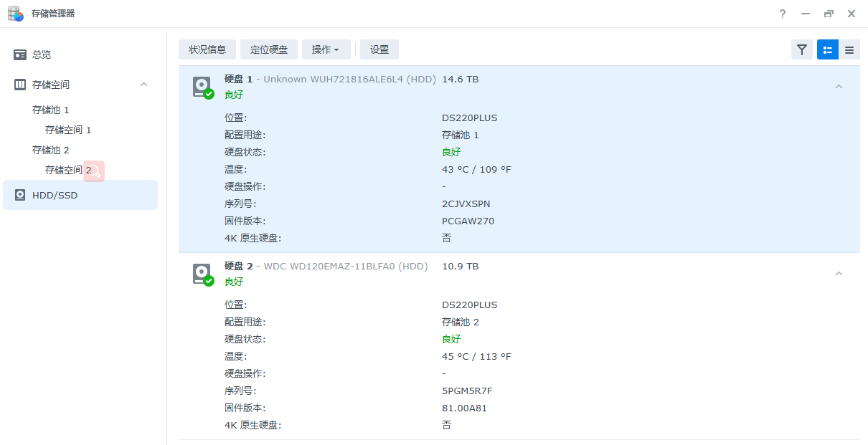Close the Storage Manager window
This screenshot has width=868, height=445.
(852, 14)
